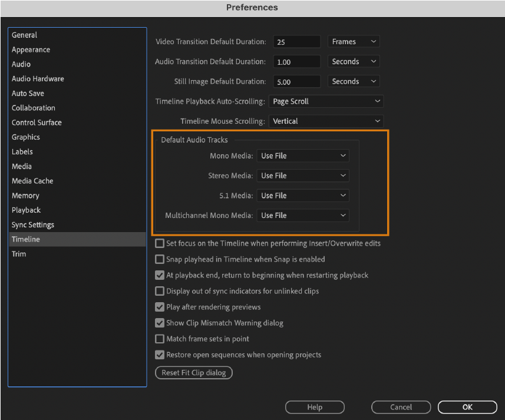Image resolution: width=505 pixels, height=420 pixels.
Task: Disable play after rendering previews
Action: 159,306
